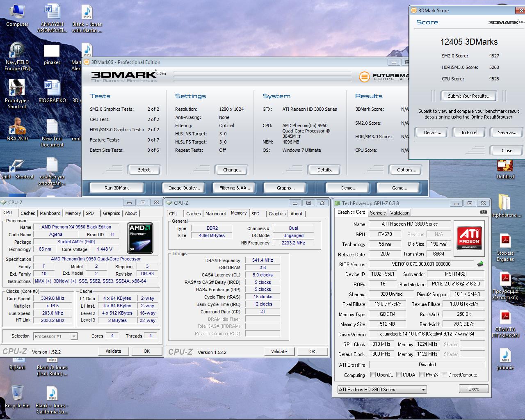
Task: Open the Validation tab in GPU-Z
Action: tap(400, 213)
